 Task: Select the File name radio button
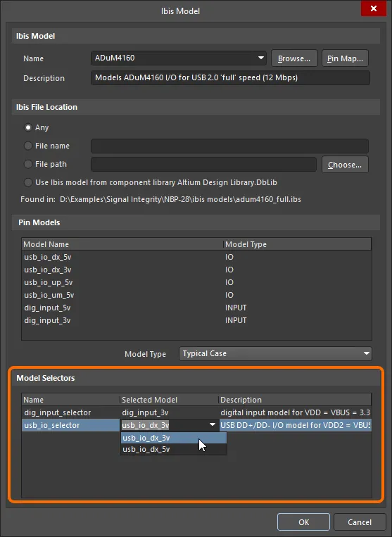pos(28,146)
